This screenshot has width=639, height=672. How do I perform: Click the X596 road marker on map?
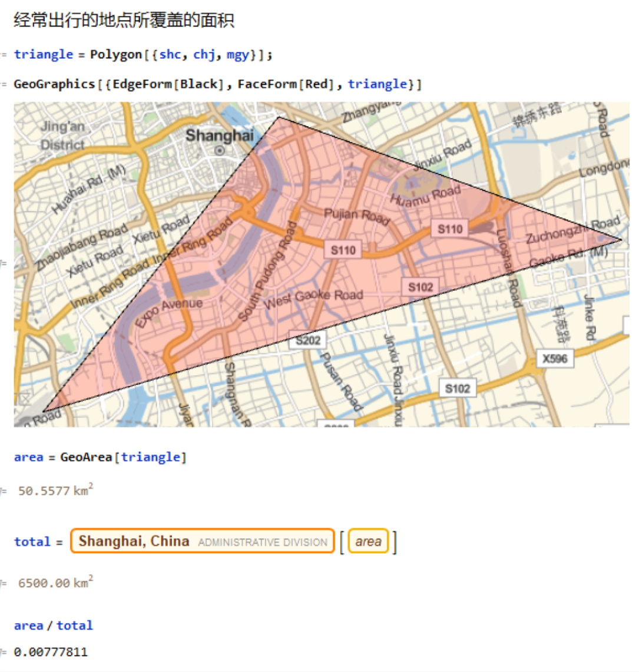pyautogui.click(x=555, y=358)
